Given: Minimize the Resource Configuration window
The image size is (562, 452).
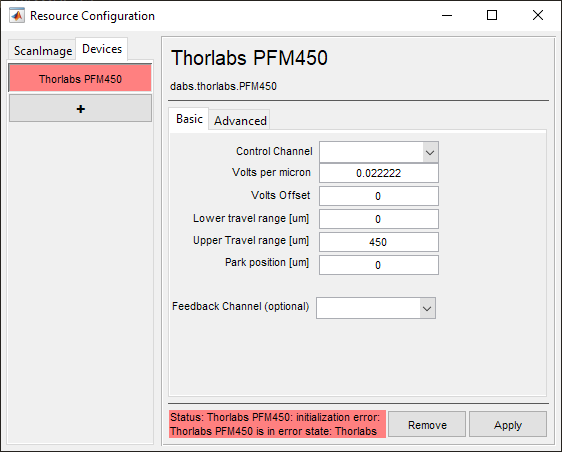Looking at the screenshot, I should 447,15.
